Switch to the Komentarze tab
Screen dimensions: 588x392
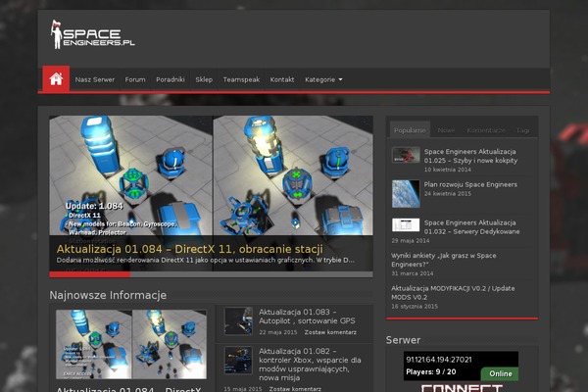point(486,130)
